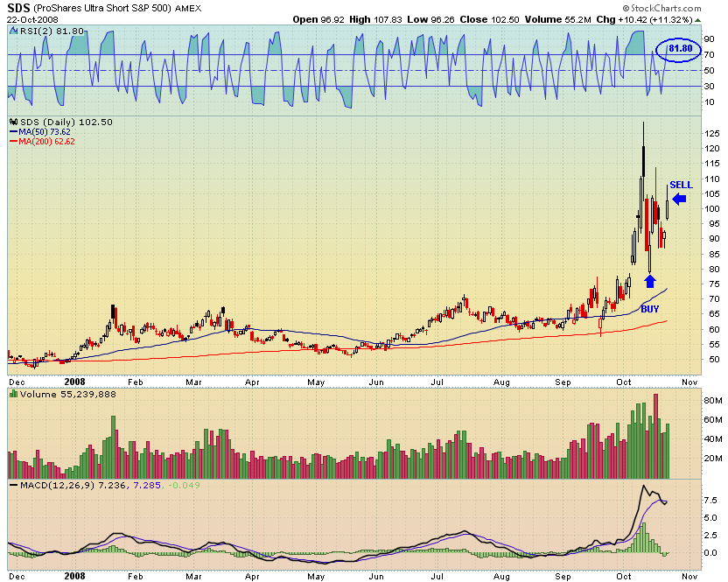Click the Sep label beneath the MACD panel
The image size is (728, 582).
(x=563, y=577)
